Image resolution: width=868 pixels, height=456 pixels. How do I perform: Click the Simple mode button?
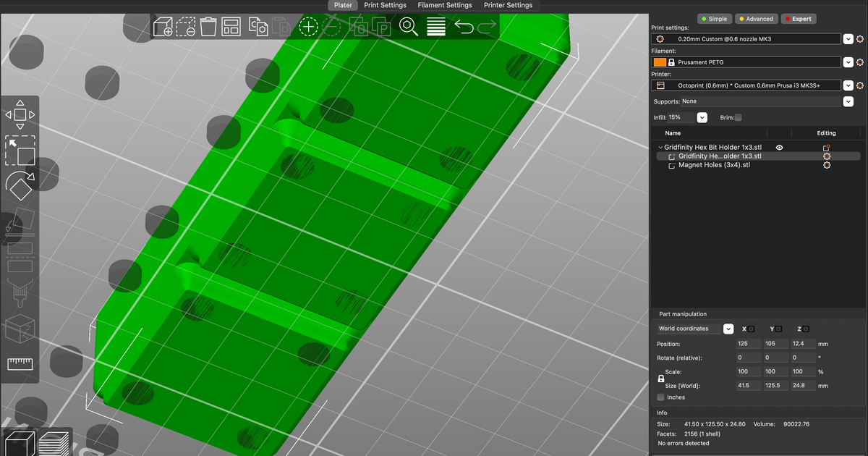tap(714, 18)
